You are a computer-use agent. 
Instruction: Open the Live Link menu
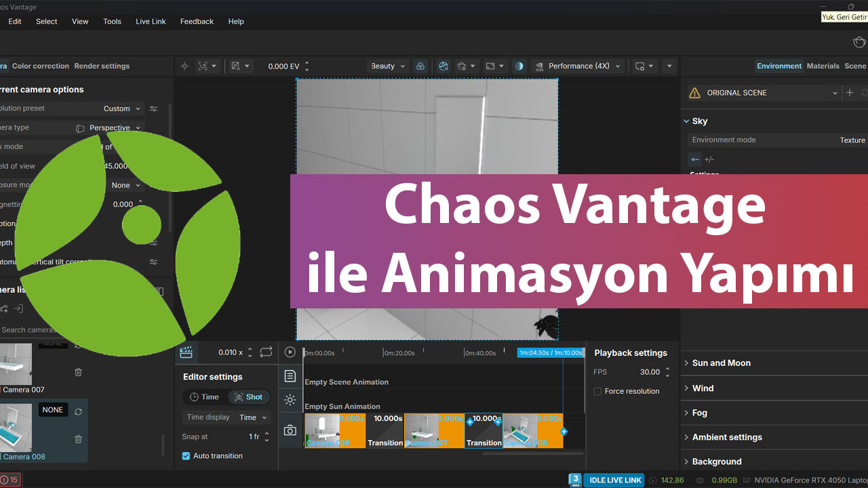[x=151, y=22]
